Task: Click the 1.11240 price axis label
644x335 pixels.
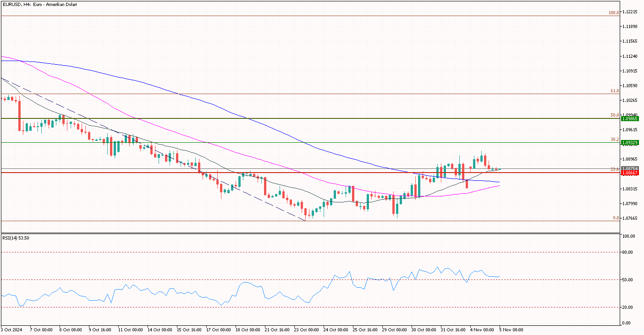Action: tap(631, 56)
